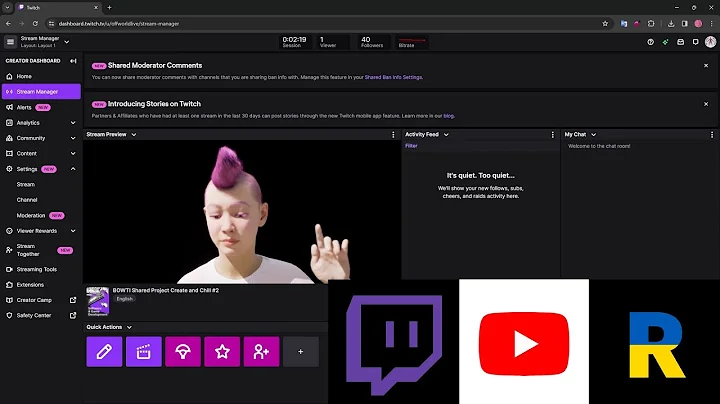
Task: Open My Chat panel options menu
Action: (x=712, y=135)
